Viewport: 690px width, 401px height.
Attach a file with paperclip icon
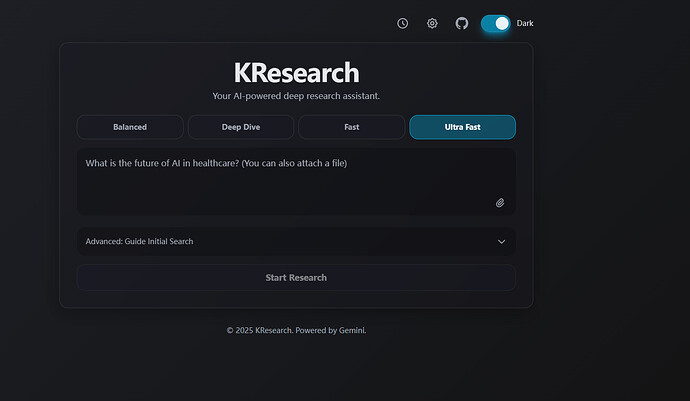(500, 202)
